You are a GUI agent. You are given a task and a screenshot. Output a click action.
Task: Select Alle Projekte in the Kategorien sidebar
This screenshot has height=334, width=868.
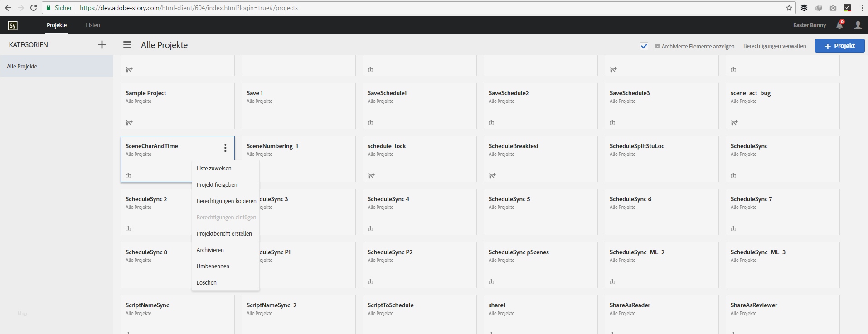[x=57, y=66]
